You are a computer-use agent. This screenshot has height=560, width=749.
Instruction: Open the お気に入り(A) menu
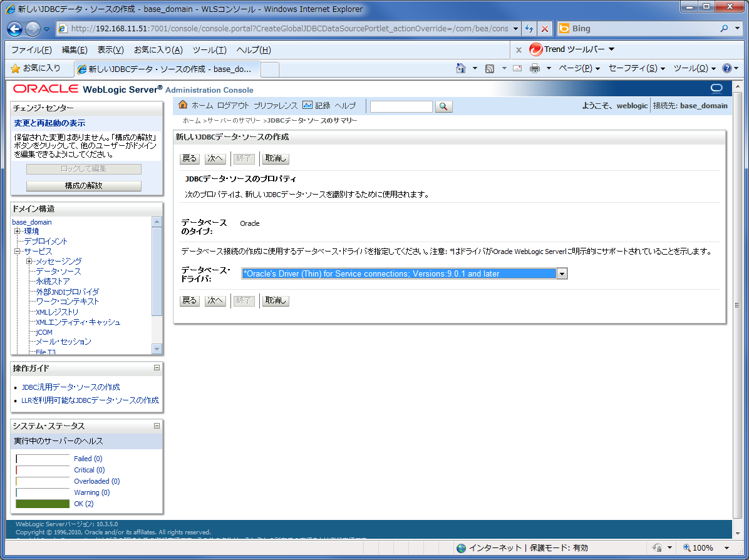click(158, 49)
